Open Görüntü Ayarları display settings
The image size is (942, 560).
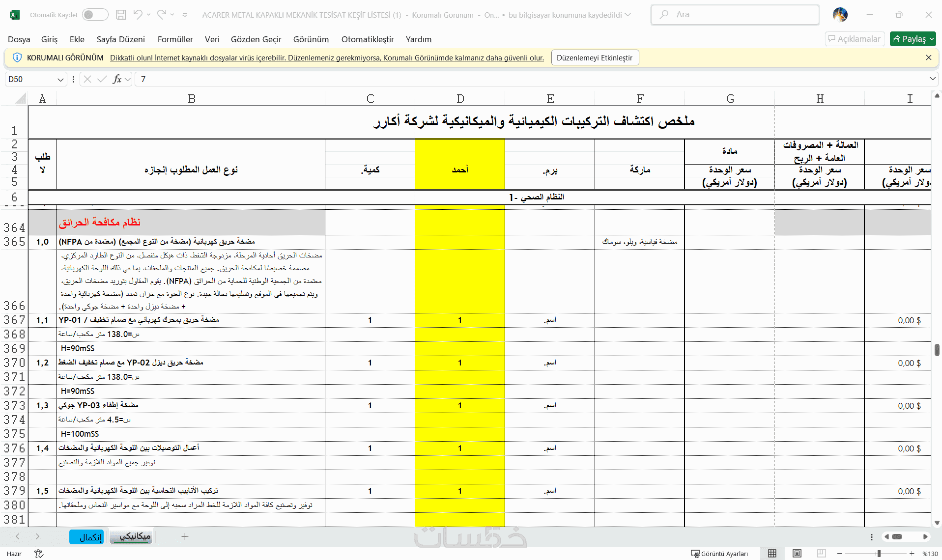click(x=719, y=554)
